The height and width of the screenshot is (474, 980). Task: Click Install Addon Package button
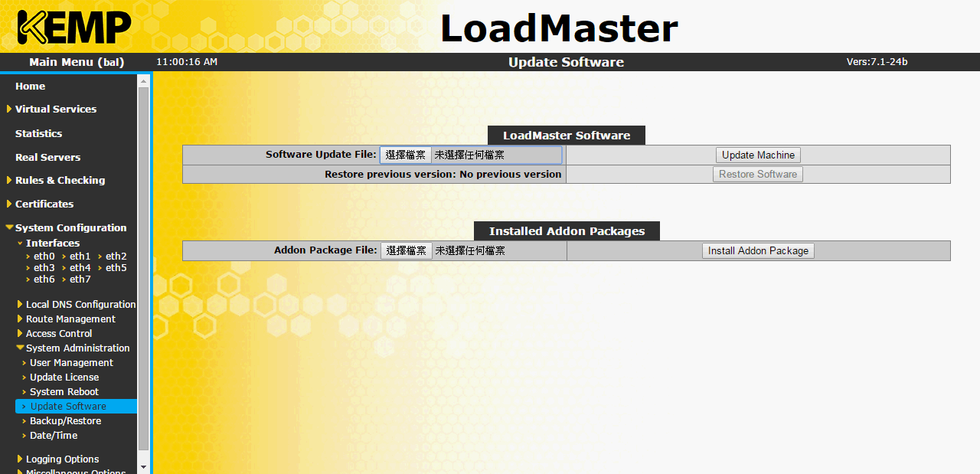coord(758,250)
